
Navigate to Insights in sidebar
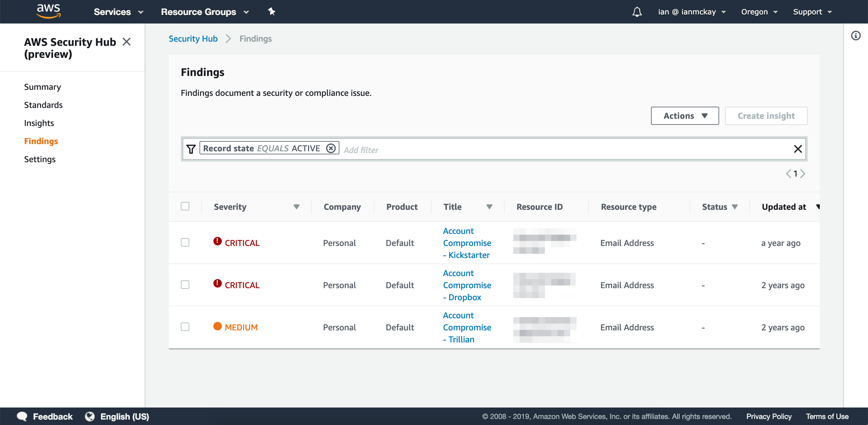pyautogui.click(x=39, y=123)
